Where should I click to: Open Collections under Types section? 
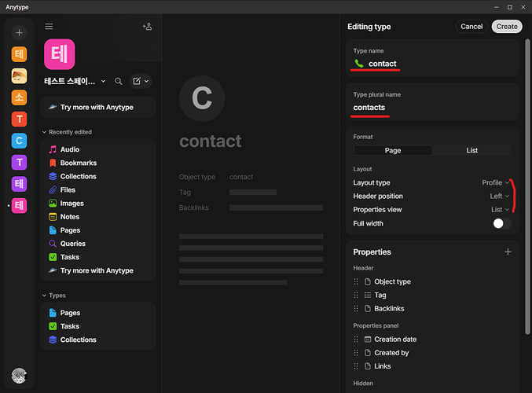click(x=98, y=340)
